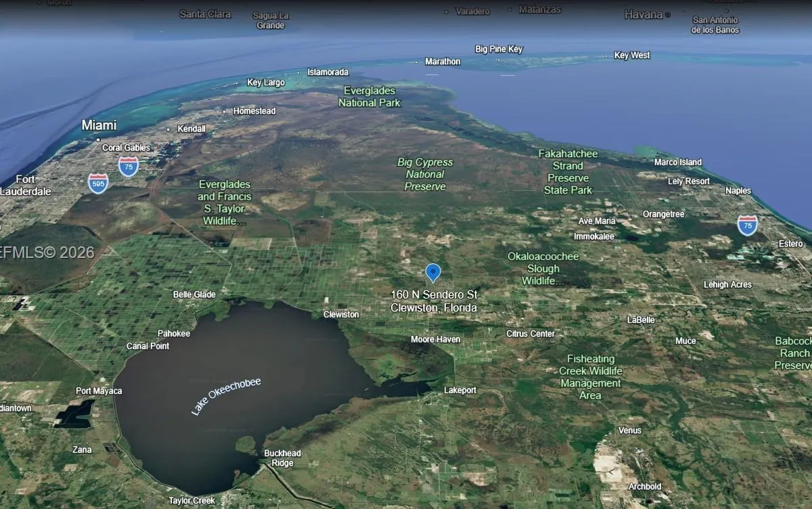Select the Babcock Ranch Preserve label
The height and width of the screenshot is (509, 812).
(x=794, y=353)
